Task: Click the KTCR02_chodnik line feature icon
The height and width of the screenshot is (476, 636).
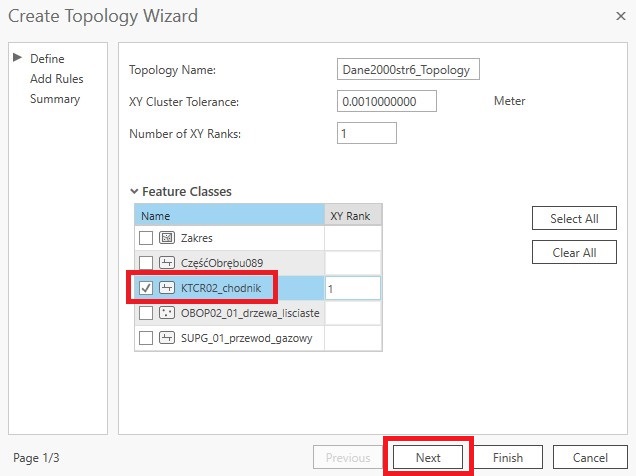Action: tap(167, 288)
